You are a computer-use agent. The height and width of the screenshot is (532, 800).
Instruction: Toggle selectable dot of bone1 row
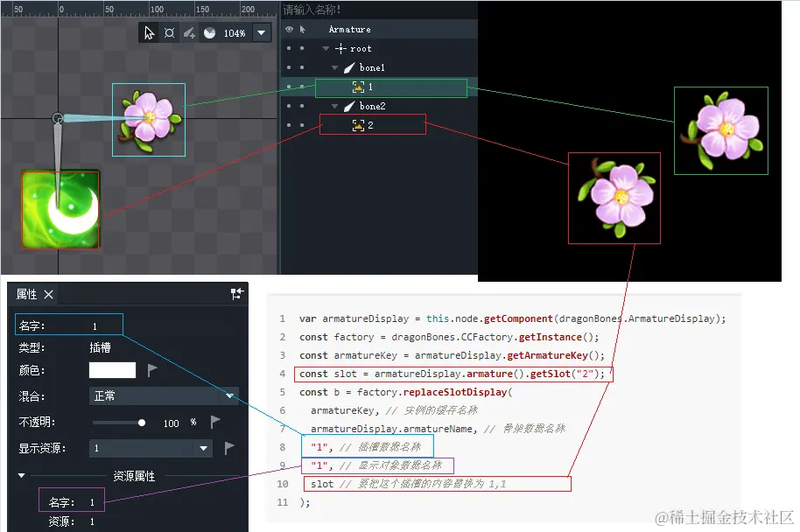pos(302,67)
